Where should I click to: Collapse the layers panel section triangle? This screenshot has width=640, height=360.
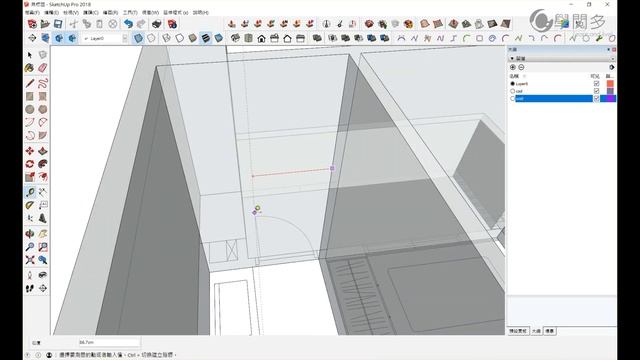(512, 58)
